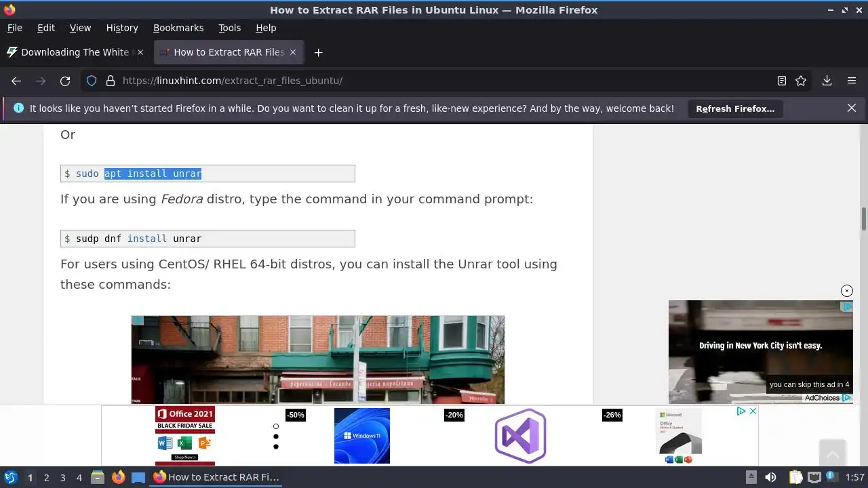868x488 pixels.
Task: Click update notifier tray icon
Action: pyautogui.click(x=831, y=477)
